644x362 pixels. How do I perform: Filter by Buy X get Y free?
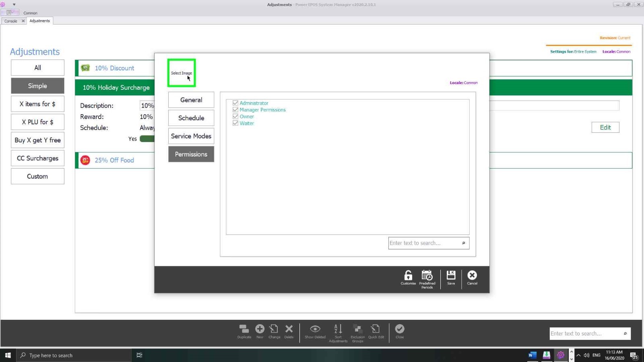click(37, 140)
